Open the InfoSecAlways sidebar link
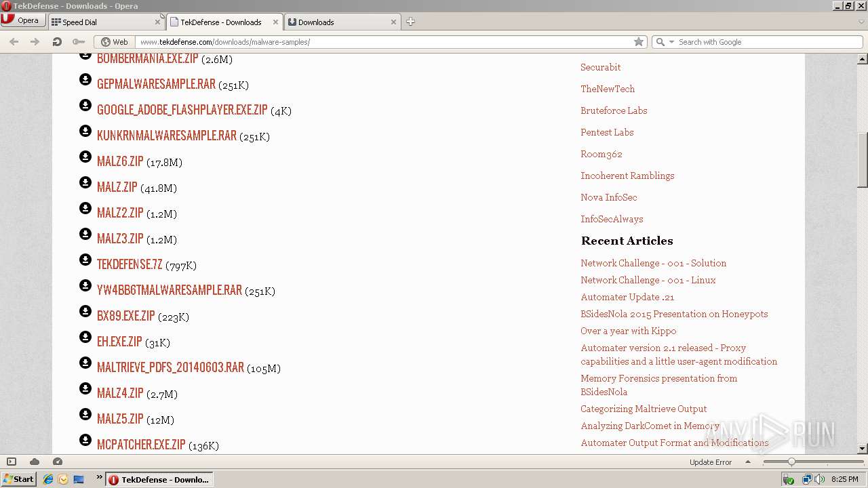The height and width of the screenshot is (488, 868). [612, 219]
